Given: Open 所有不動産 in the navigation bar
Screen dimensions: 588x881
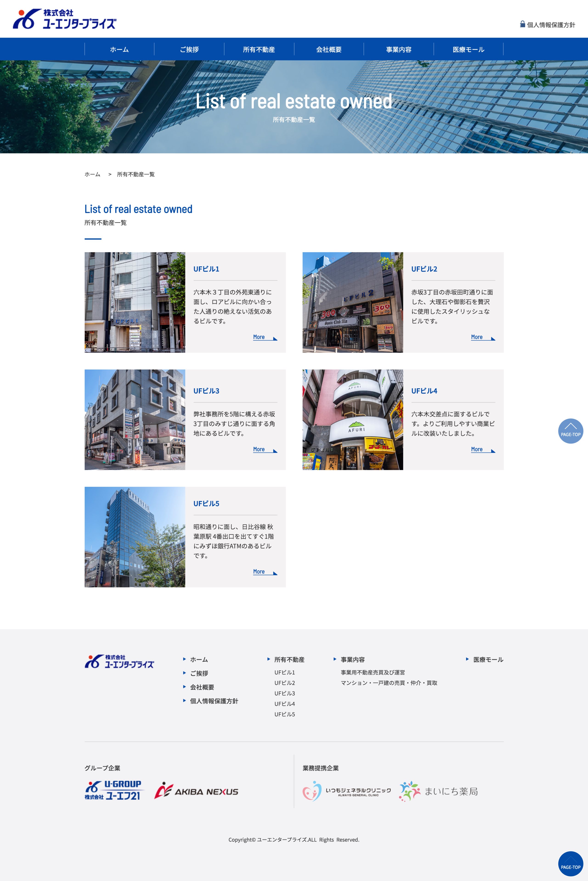Looking at the screenshot, I should click(259, 50).
